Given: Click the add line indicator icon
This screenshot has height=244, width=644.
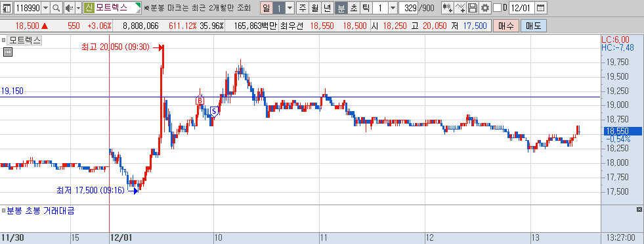Looking at the screenshot, I should 461,7.
